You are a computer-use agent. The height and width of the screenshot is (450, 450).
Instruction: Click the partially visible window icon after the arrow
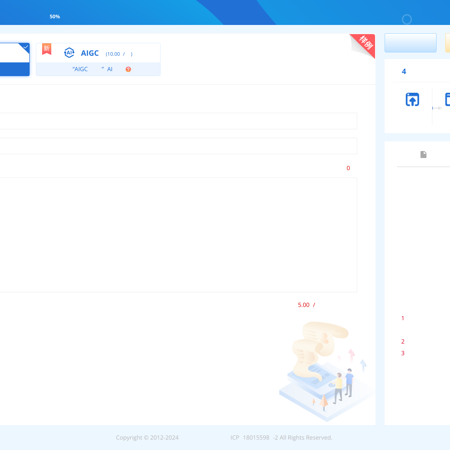click(x=448, y=99)
